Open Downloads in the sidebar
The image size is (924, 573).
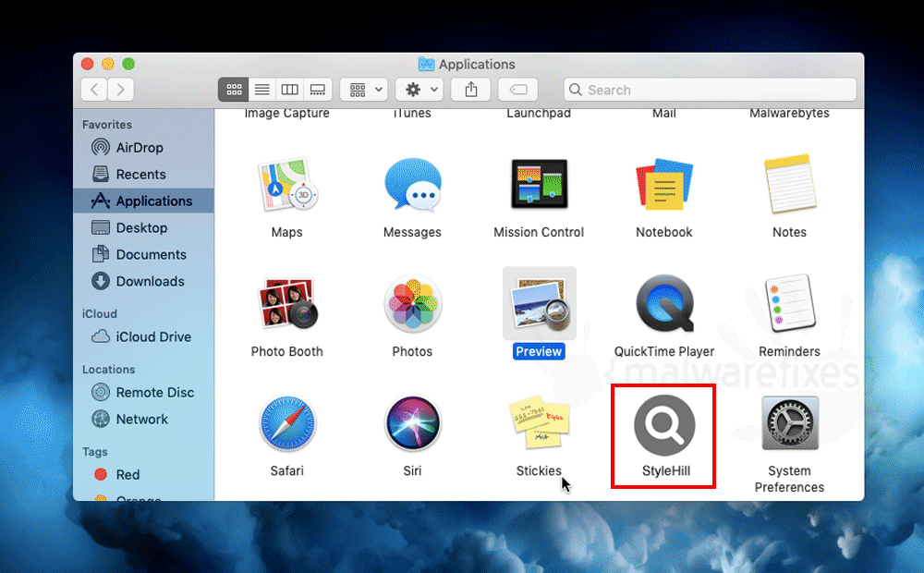tap(143, 281)
